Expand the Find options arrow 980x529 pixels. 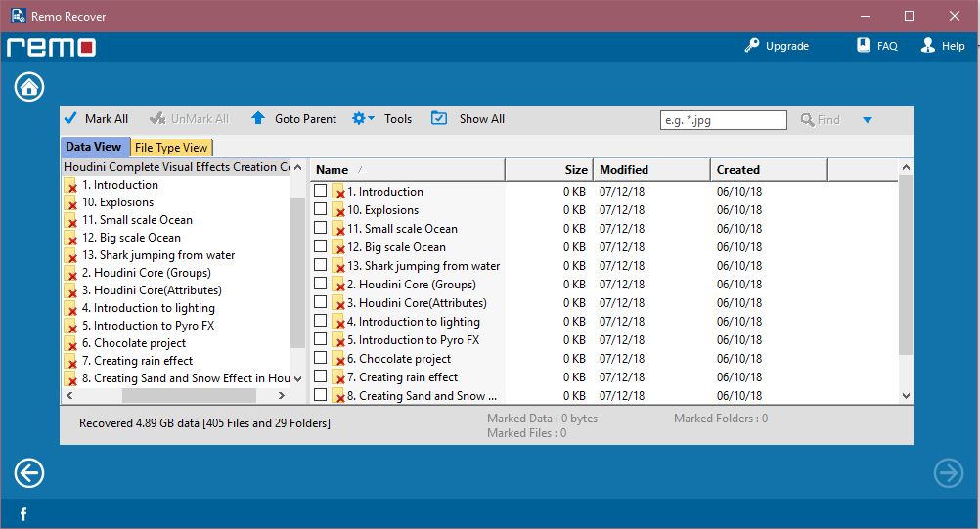868,120
